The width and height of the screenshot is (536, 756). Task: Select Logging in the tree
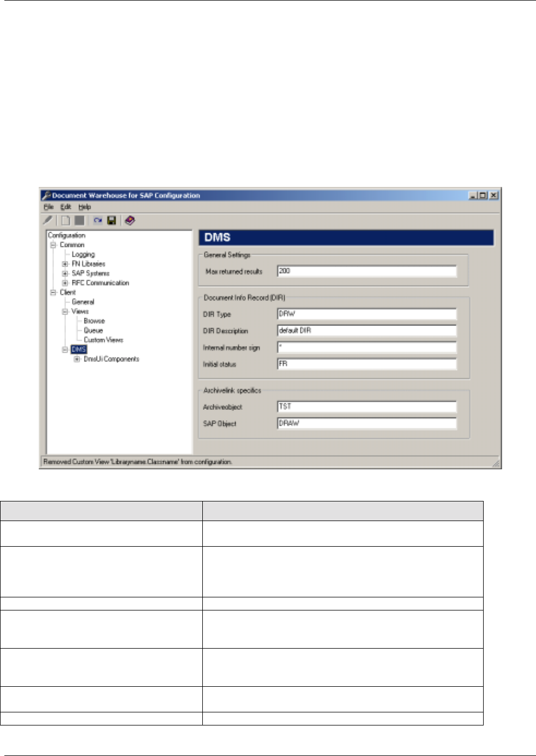point(83,255)
